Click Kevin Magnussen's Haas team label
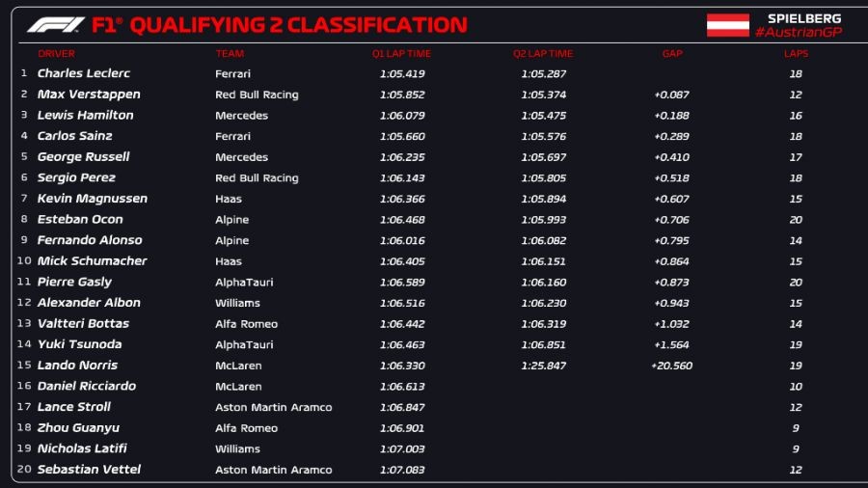The image size is (868, 488). (x=229, y=199)
